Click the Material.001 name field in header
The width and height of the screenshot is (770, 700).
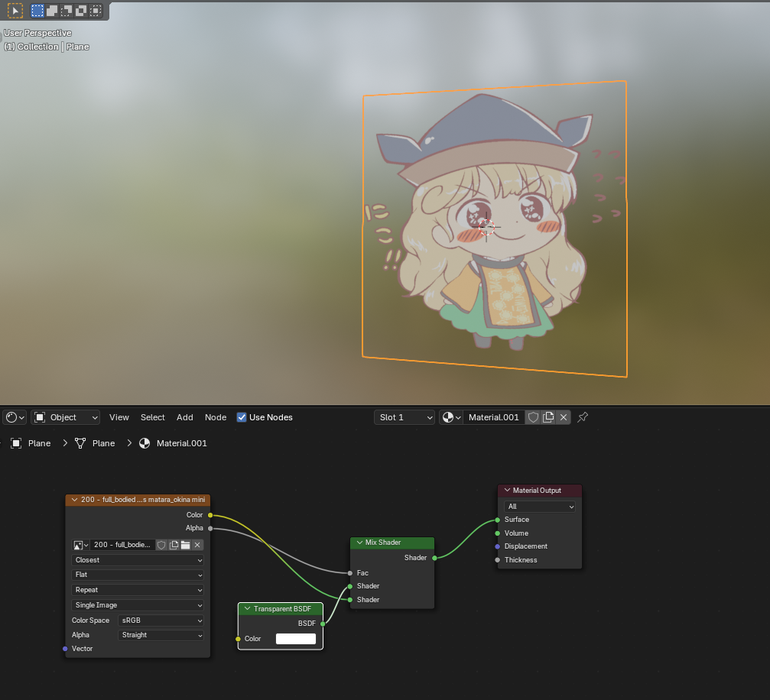[x=493, y=417]
